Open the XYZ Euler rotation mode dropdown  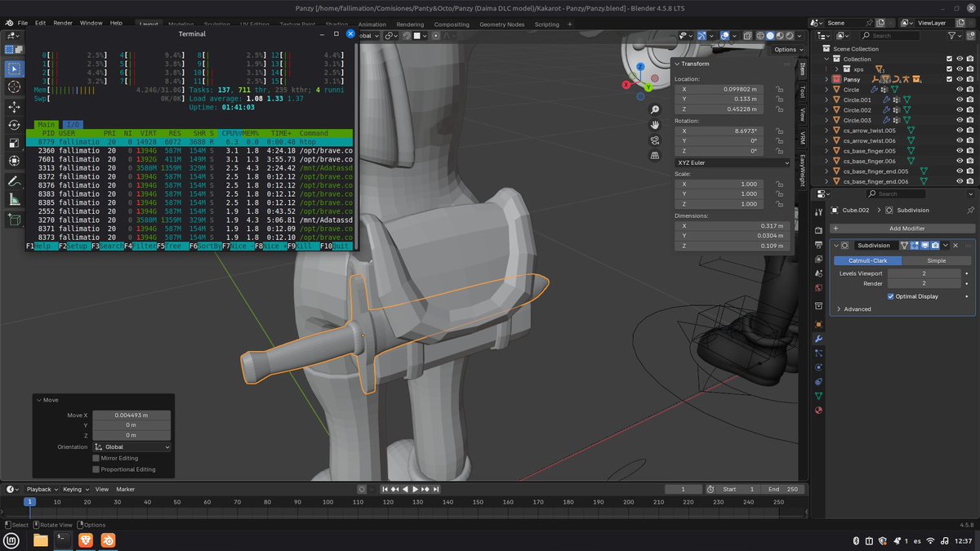(733, 162)
